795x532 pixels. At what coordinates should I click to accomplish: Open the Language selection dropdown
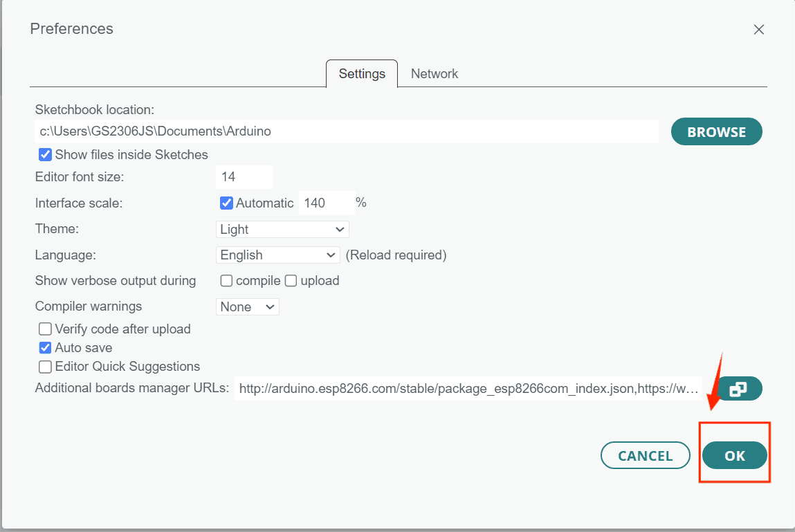click(x=277, y=255)
